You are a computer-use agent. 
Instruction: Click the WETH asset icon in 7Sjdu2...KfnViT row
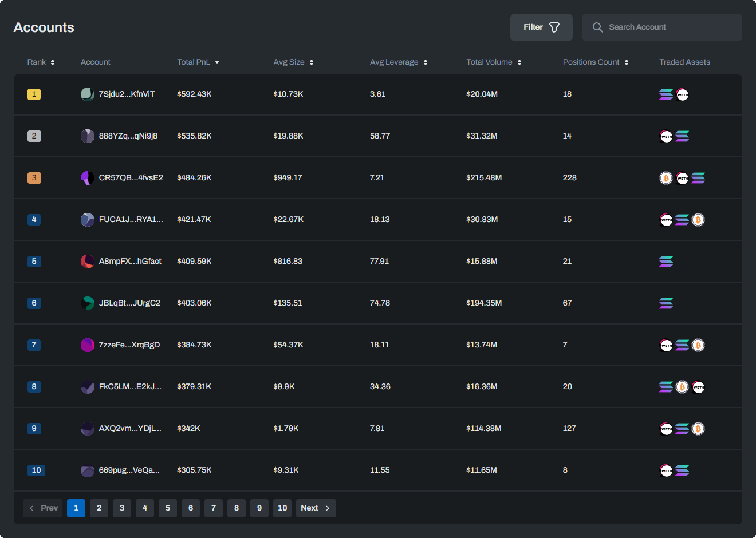point(682,94)
